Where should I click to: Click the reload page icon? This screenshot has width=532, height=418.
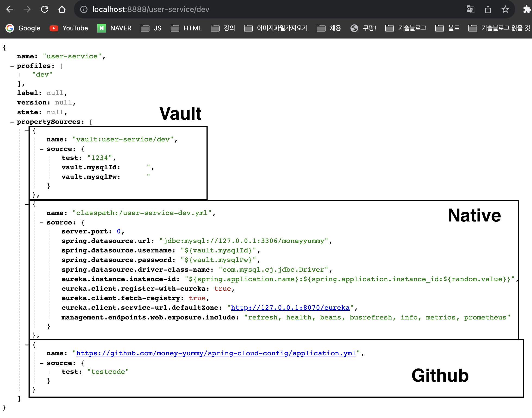point(45,9)
